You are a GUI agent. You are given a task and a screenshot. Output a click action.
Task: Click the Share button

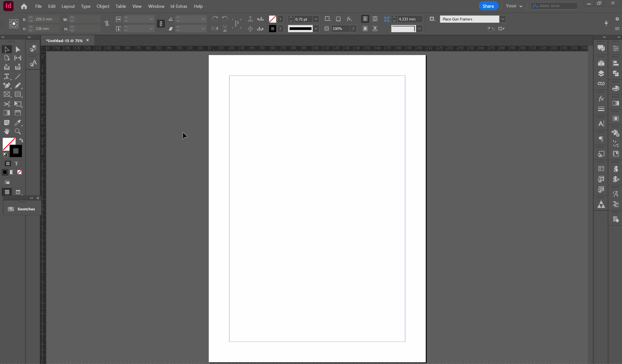click(x=488, y=6)
